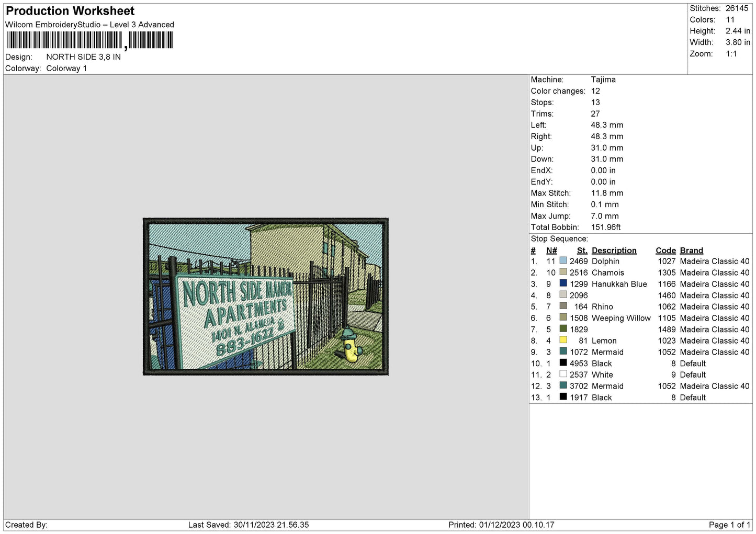Click the Black swatch in row 13

pyautogui.click(x=563, y=396)
